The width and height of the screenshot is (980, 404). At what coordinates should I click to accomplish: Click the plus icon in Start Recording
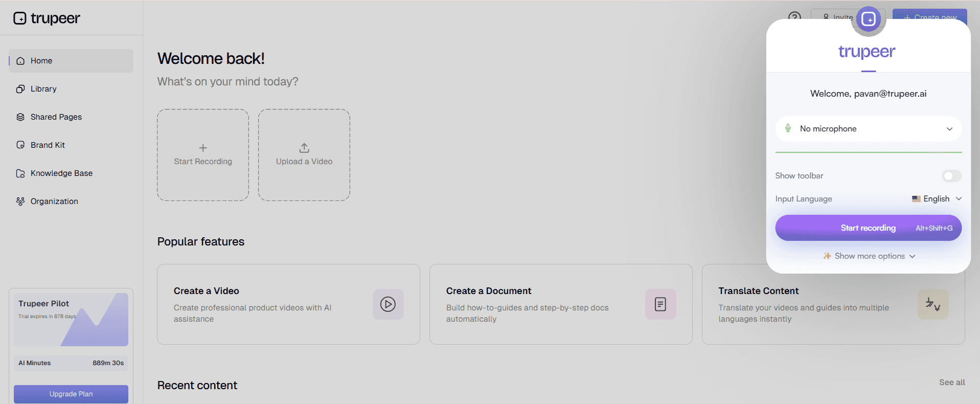coord(203,148)
